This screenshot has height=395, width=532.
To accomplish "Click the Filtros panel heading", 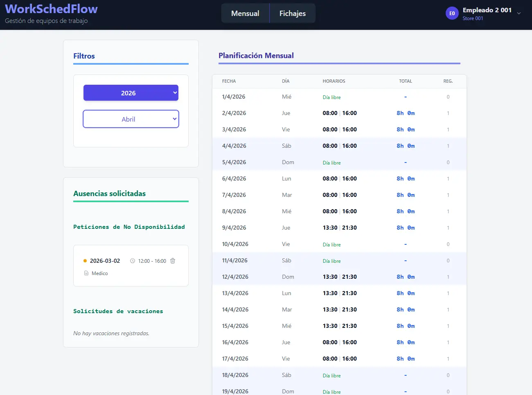I will [84, 56].
